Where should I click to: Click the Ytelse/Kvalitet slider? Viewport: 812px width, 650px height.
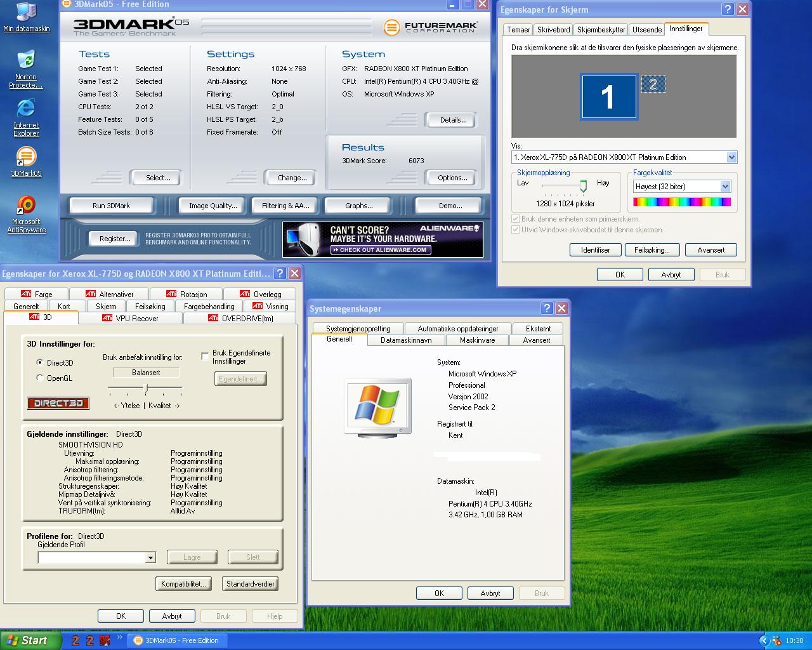pos(146,387)
